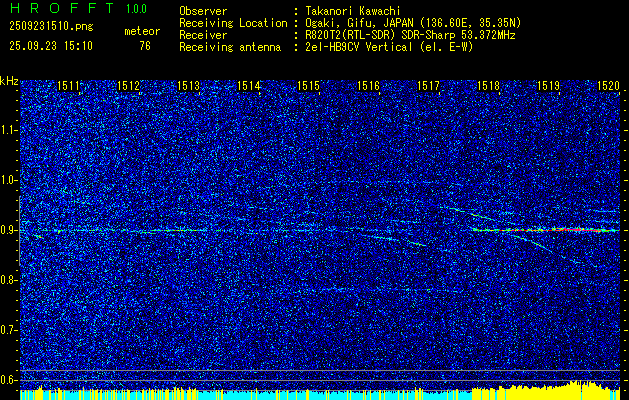The height and width of the screenshot is (400, 629).
Task: Select the 1.0 kHz axis label
Action: pos(8,180)
